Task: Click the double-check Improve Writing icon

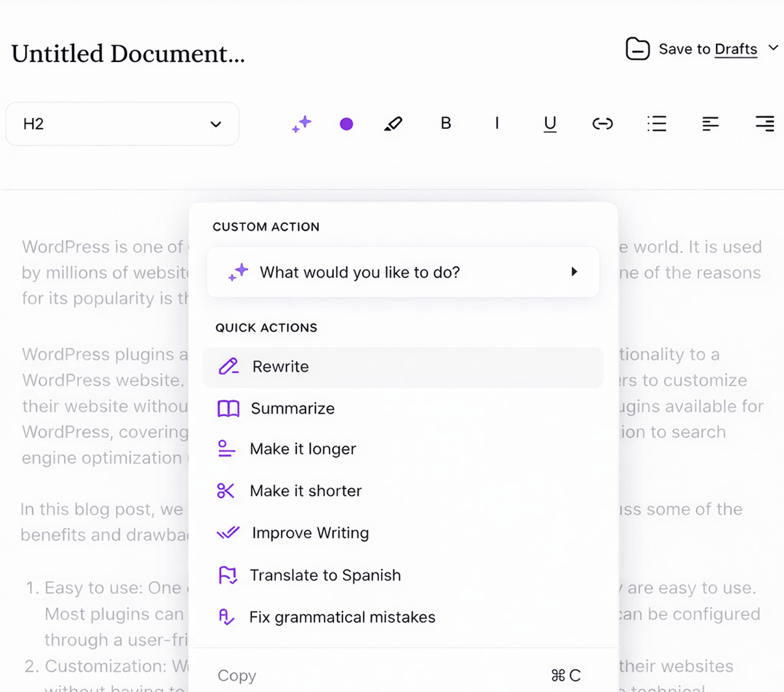Action: (228, 533)
